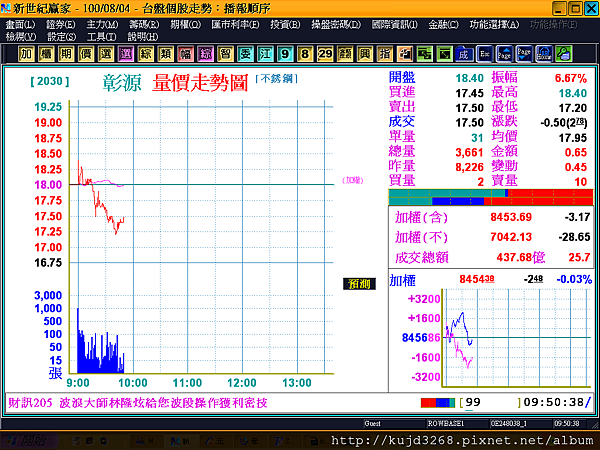Open the 說明(H) help menu
The height and width of the screenshot is (450, 600).
(x=143, y=37)
